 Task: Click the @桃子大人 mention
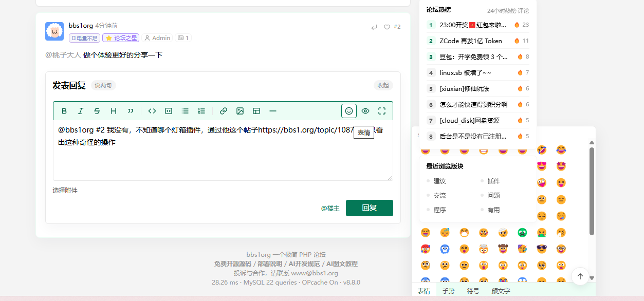63,55
